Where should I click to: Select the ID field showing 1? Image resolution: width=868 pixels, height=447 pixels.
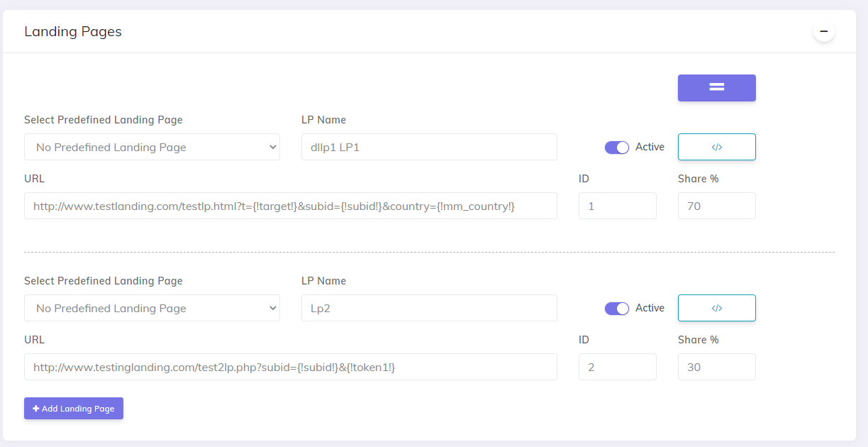[x=618, y=206]
